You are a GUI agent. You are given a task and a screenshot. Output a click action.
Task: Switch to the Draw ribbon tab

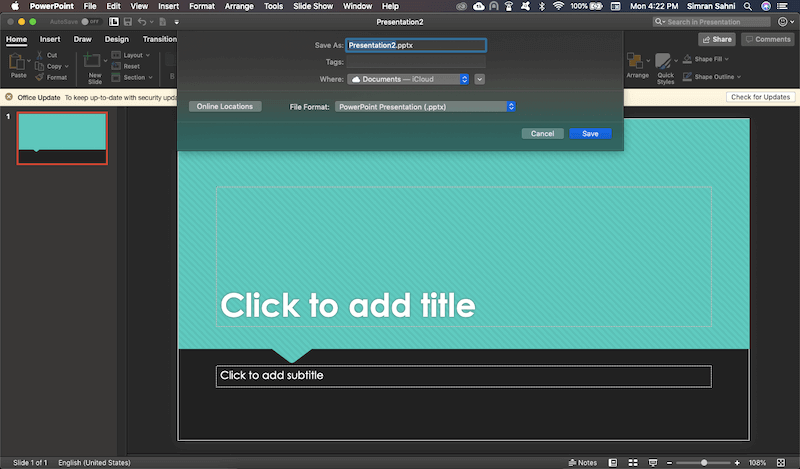point(82,39)
